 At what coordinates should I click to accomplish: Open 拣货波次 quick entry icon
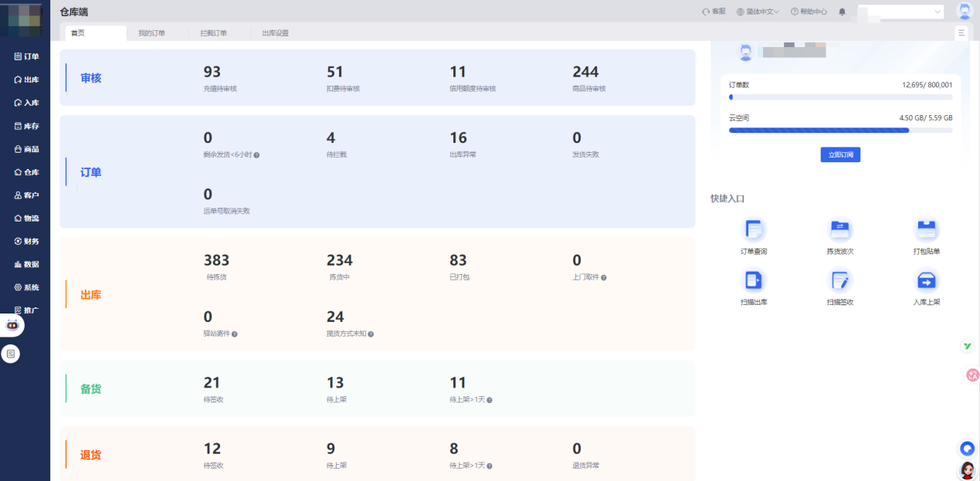click(x=839, y=229)
